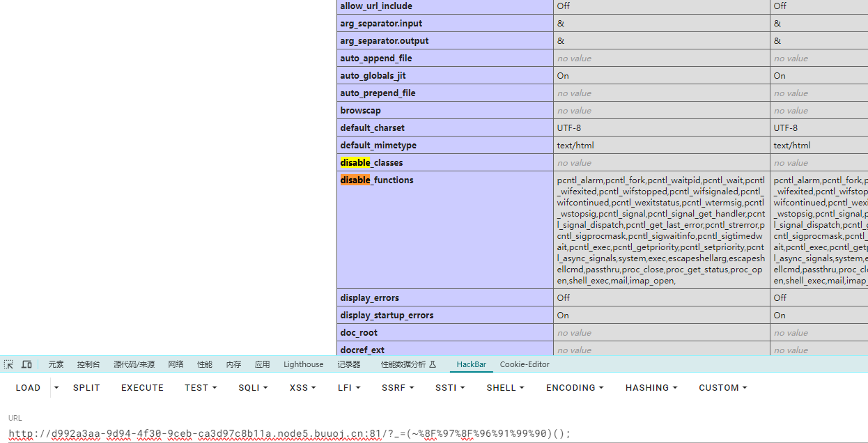Open the SQLI dropdown menu
The width and height of the screenshot is (868, 443).
pos(253,388)
